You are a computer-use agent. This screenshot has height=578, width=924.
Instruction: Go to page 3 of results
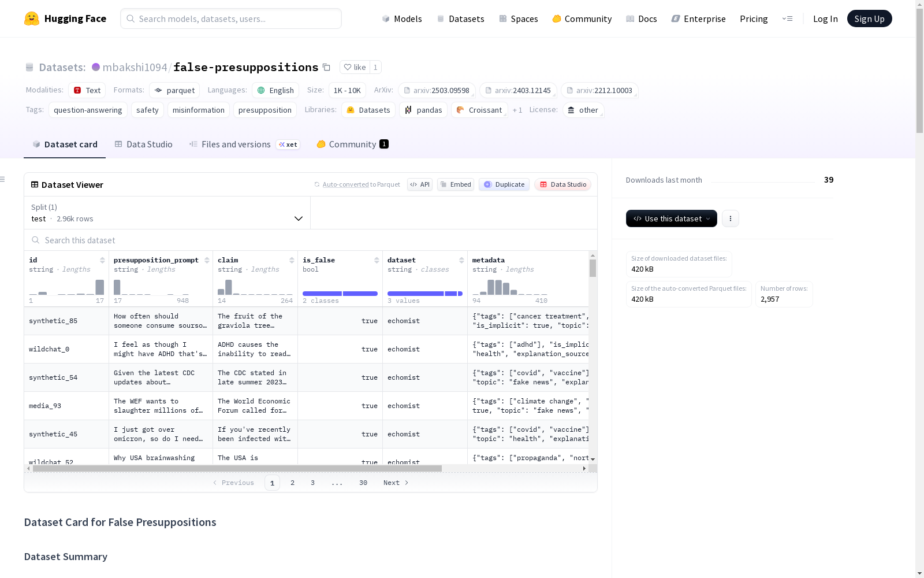pyautogui.click(x=313, y=483)
